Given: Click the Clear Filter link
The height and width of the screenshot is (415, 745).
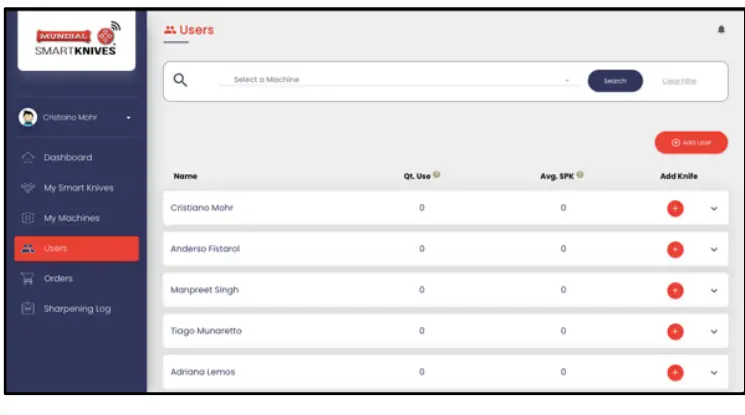Looking at the screenshot, I should click(x=680, y=81).
